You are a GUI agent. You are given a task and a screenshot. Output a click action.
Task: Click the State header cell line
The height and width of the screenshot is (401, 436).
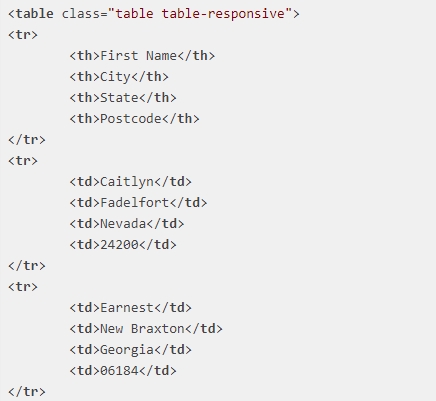point(123,98)
